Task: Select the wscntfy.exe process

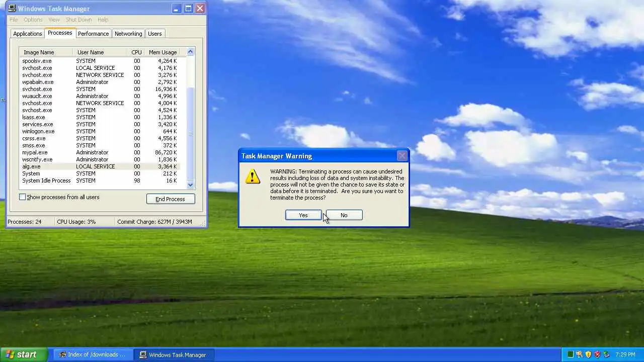Action: [100, 159]
